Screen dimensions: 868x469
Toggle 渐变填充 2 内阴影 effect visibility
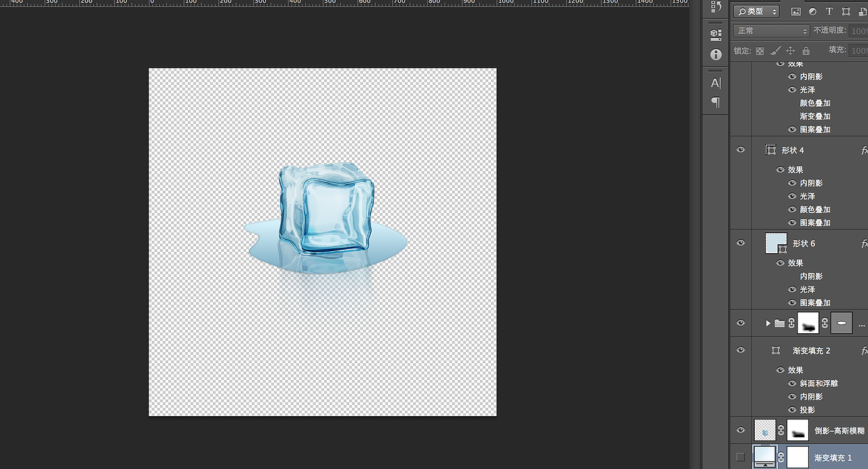coord(792,396)
